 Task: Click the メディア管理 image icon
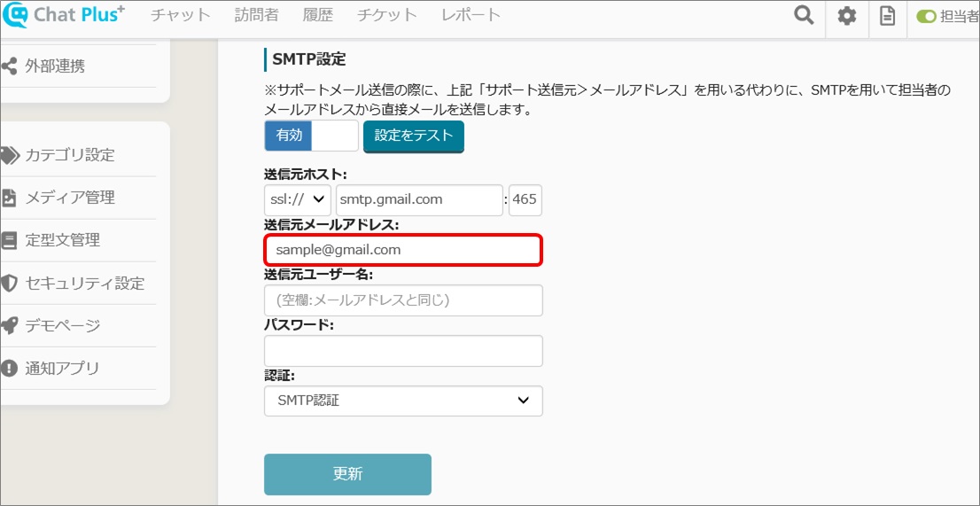[9, 198]
